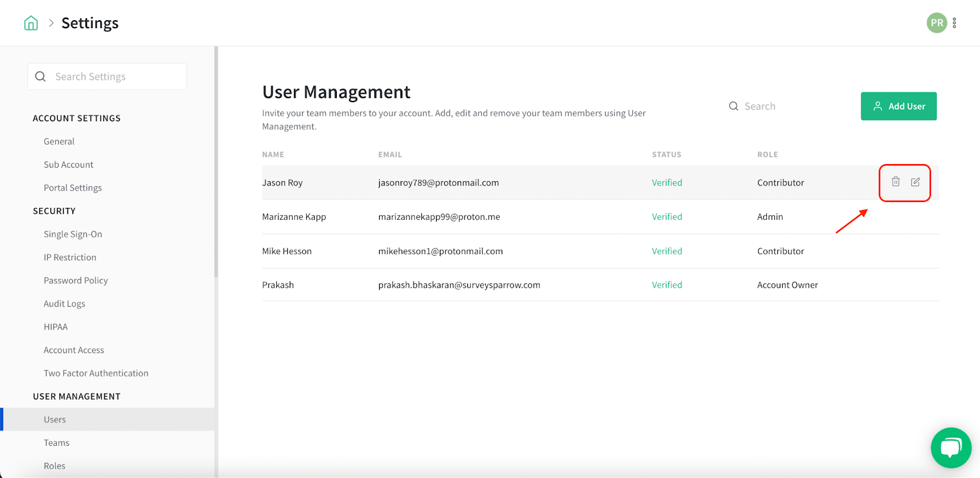Screen dimensions: 980x478
Task: Open the PR profile avatar
Action: click(x=936, y=23)
